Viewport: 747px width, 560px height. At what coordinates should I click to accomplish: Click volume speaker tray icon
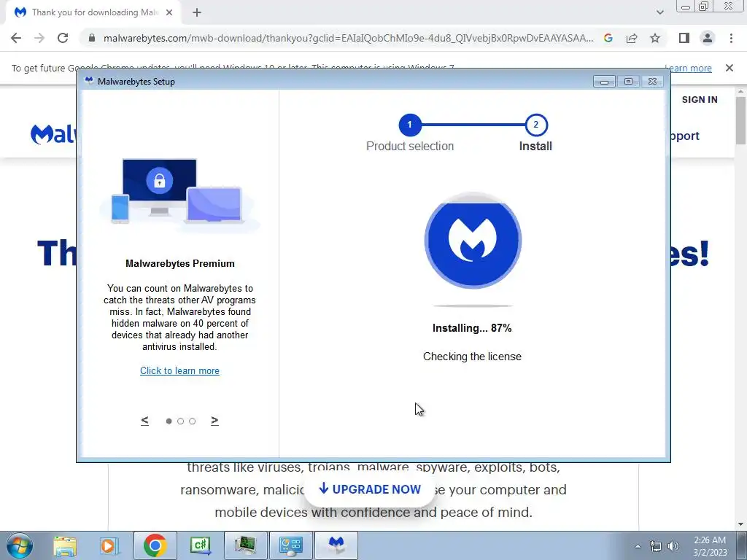click(x=673, y=546)
